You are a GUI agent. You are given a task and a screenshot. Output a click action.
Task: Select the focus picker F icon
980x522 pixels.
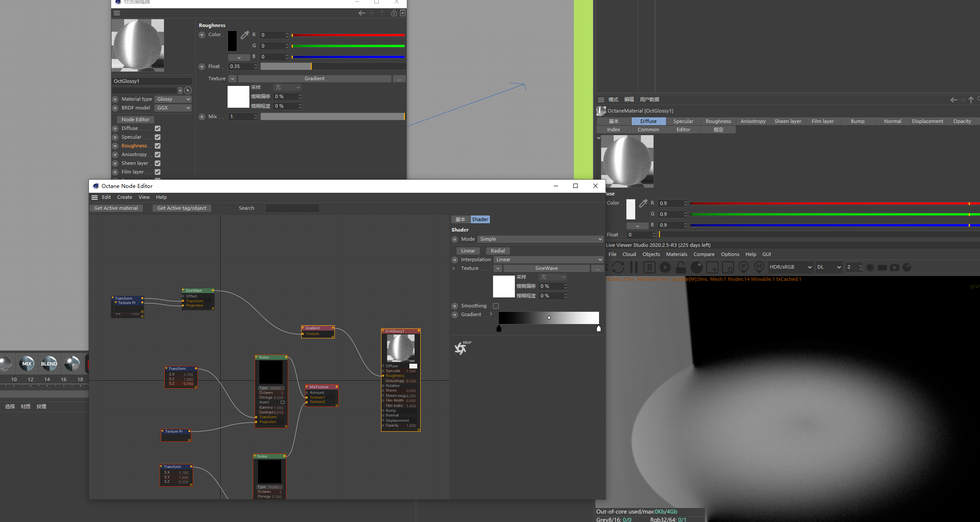point(744,267)
